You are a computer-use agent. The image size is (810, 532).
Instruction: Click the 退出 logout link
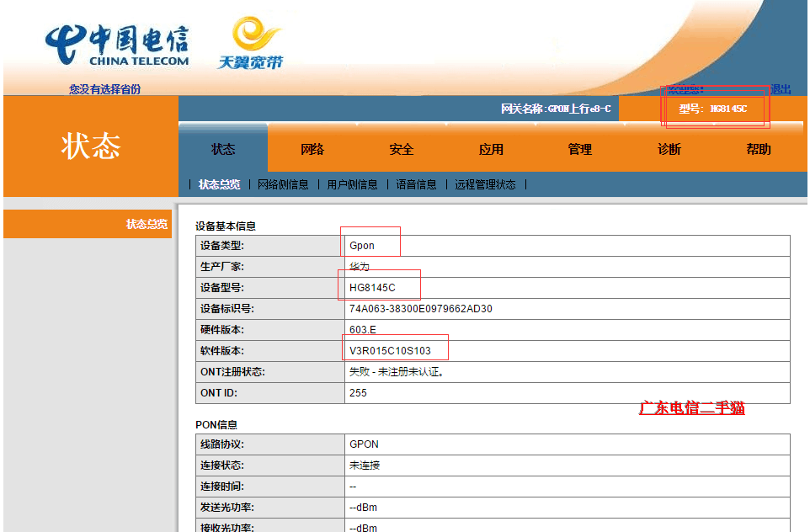(781, 89)
